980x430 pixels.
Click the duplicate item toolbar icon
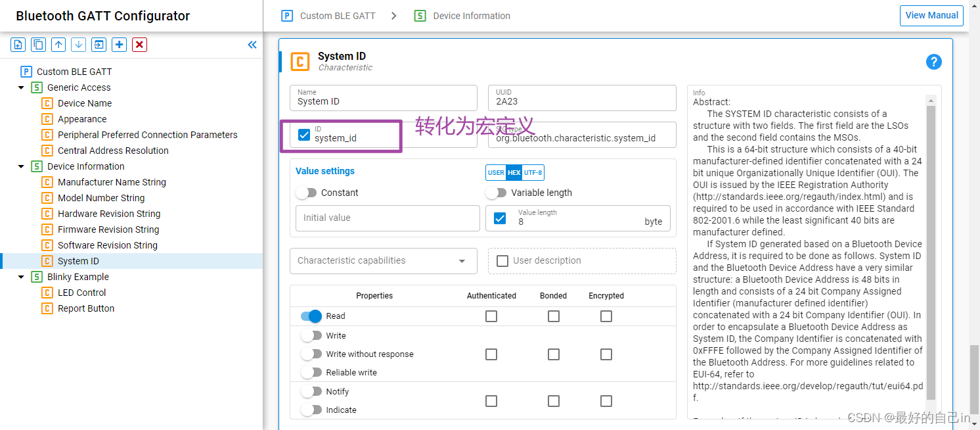pos(39,45)
